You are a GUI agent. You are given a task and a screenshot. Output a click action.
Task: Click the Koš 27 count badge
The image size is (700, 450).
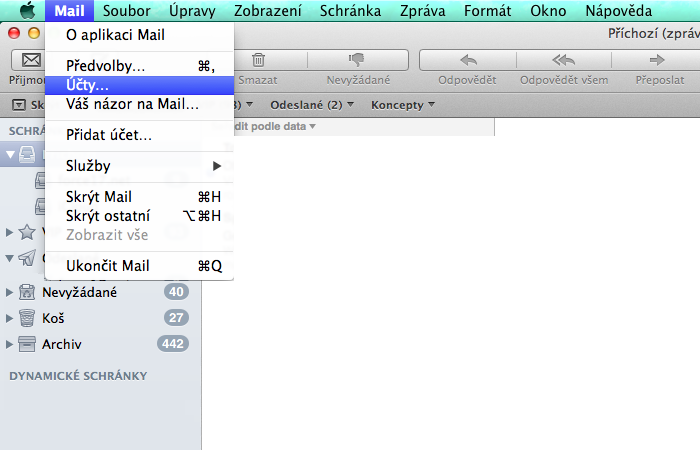pyautogui.click(x=176, y=318)
